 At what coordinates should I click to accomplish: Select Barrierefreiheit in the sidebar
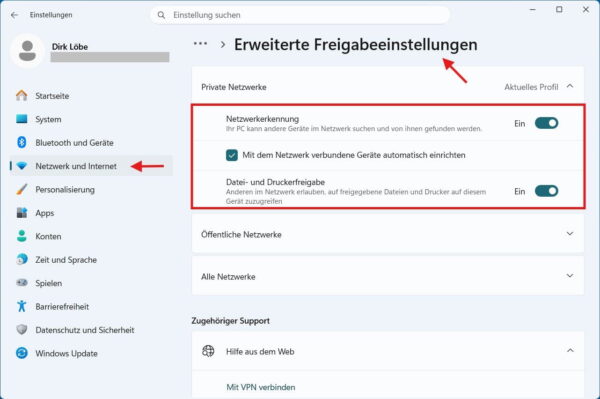coord(91,306)
